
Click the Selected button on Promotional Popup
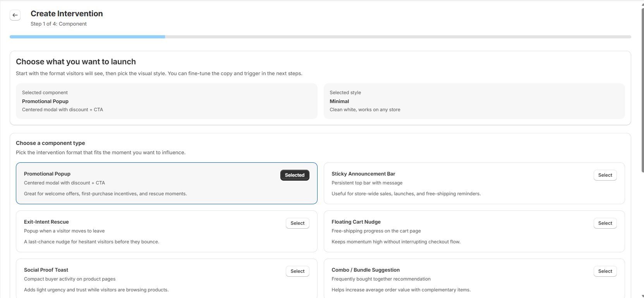point(294,175)
